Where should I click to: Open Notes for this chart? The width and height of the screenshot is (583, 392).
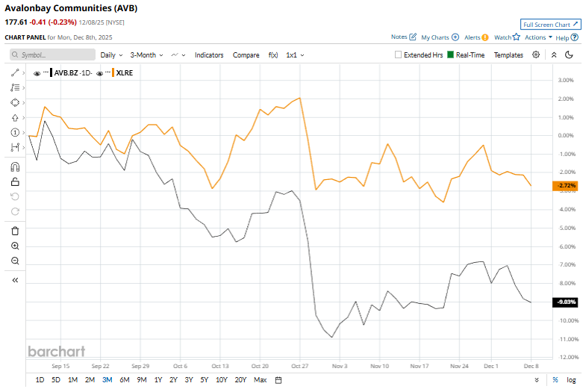[403, 37]
